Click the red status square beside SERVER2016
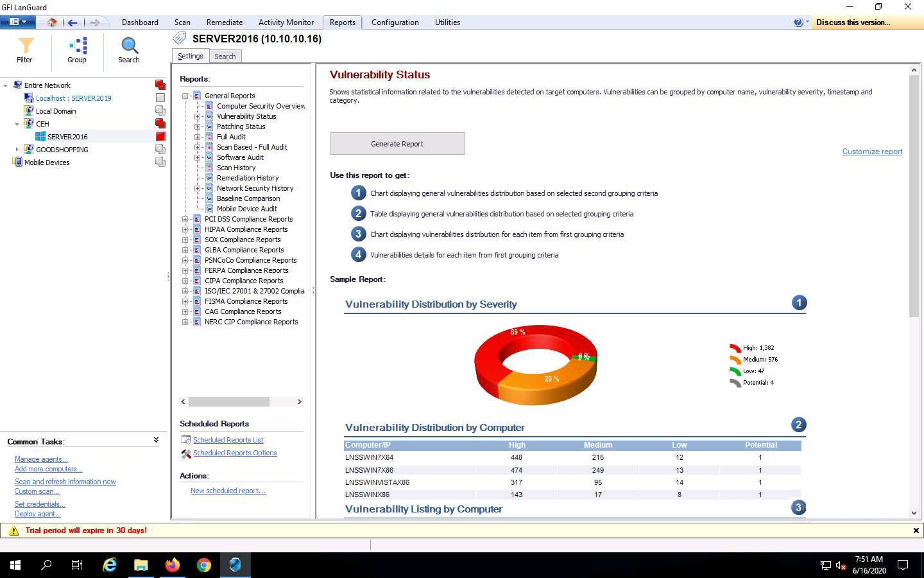This screenshot has height=578, width=924. (x=160, y=136)
